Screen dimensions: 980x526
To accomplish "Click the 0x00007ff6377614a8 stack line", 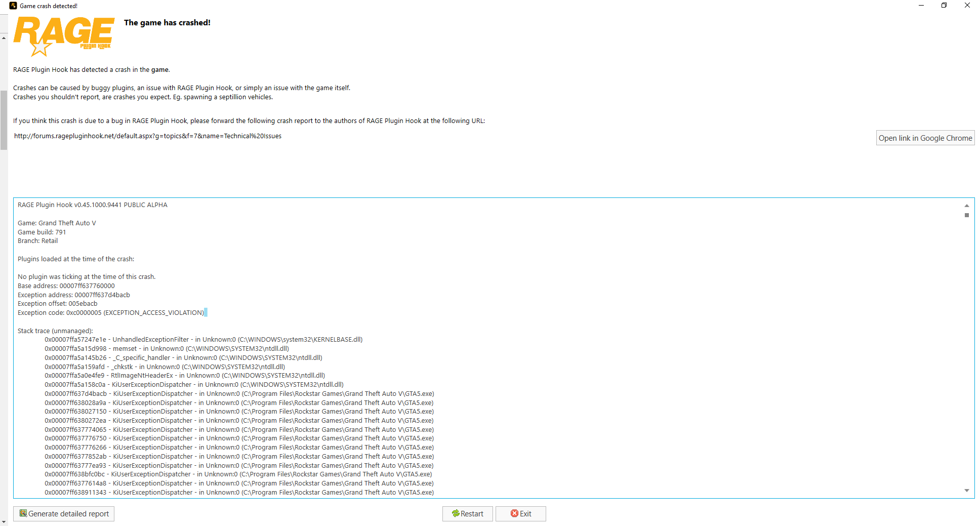I will (x=239, y=483).
